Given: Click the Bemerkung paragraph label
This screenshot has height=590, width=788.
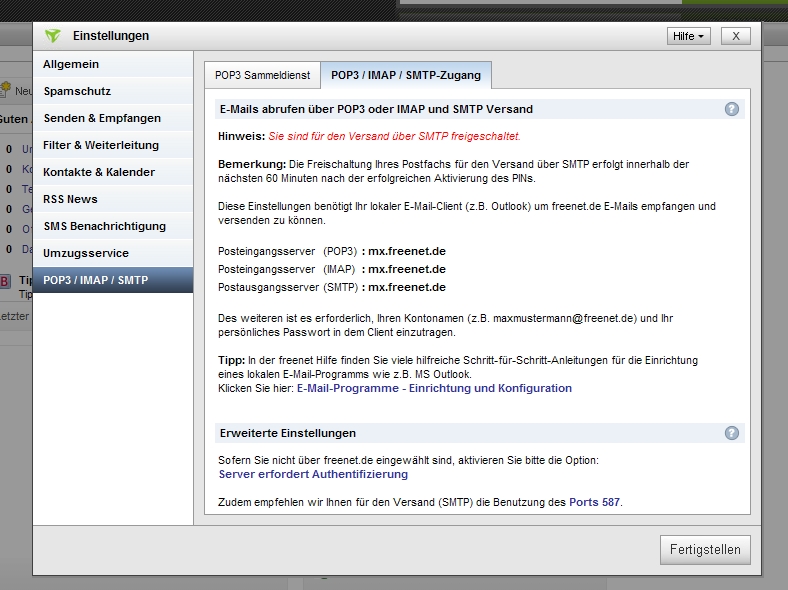Looking at the screenshot, I should [x=252, y=164].
